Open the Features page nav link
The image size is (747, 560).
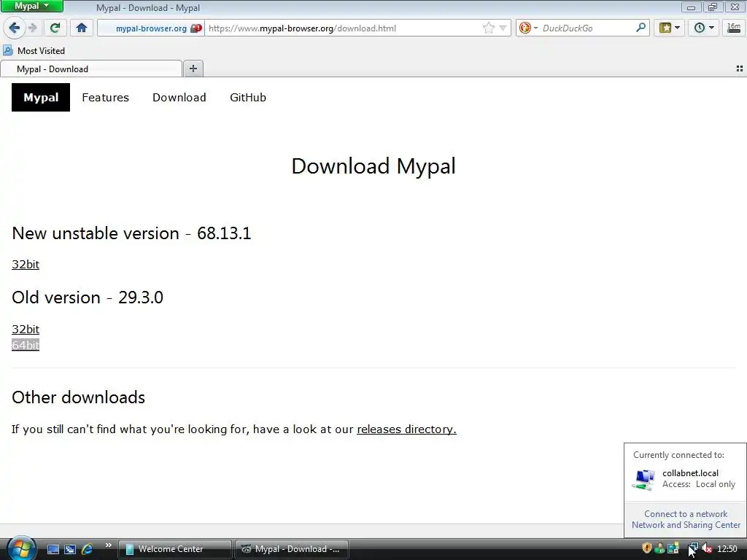[105, 97]
